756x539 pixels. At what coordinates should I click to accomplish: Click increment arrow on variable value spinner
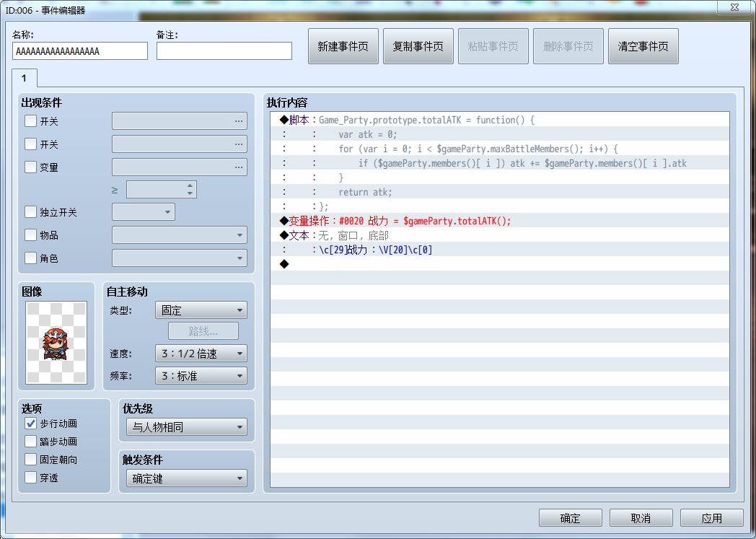coord(190,185)
